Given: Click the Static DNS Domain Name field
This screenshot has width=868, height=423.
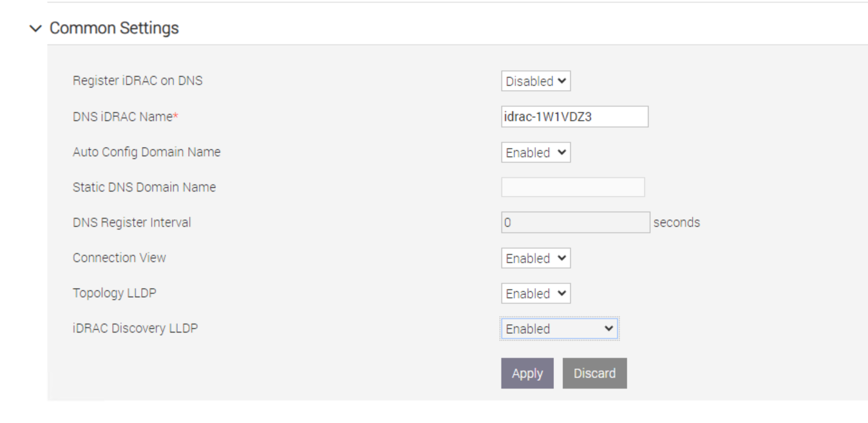Looking at the screenshot, I should (573, 187).
